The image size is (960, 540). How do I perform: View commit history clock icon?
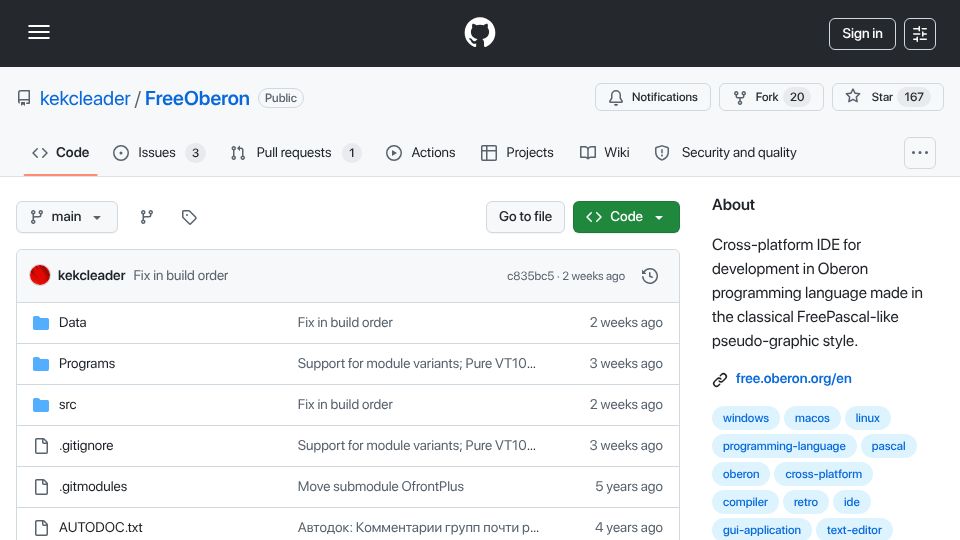click(650, 276)
